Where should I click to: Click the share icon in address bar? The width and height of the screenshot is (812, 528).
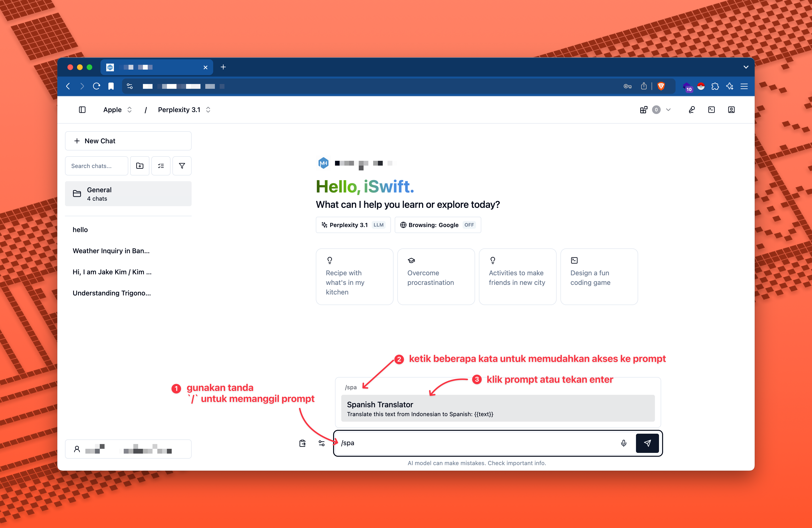click(x=643, y=86)
